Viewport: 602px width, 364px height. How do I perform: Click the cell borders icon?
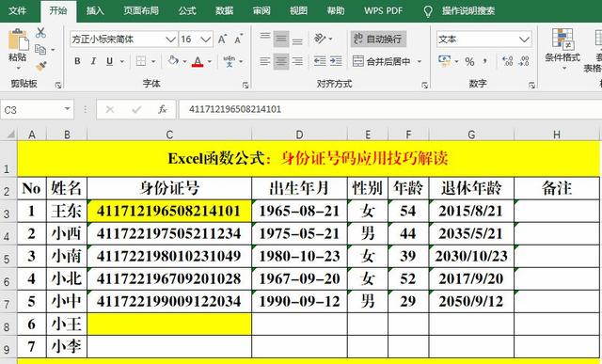141,61
